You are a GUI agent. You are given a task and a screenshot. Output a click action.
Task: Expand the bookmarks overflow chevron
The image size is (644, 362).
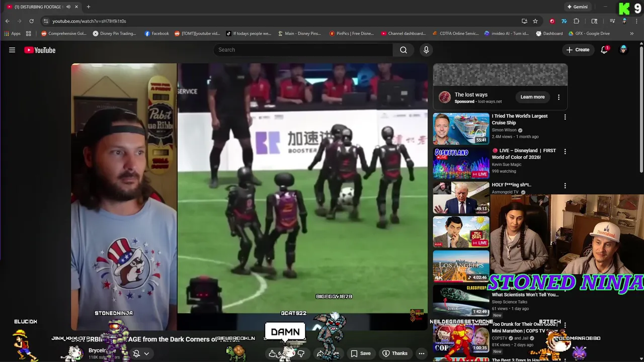tap(632, 34)
